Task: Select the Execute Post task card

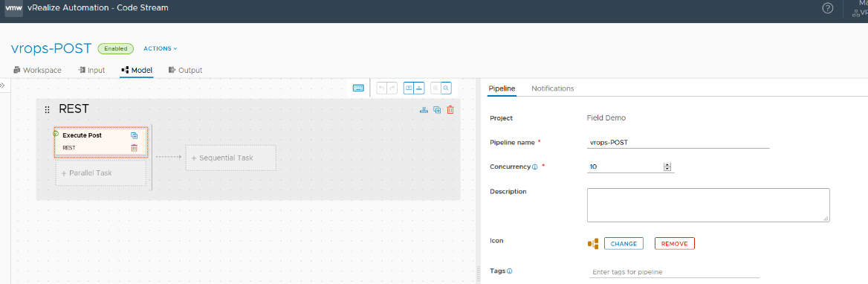Action: click(x=101, y=143)
